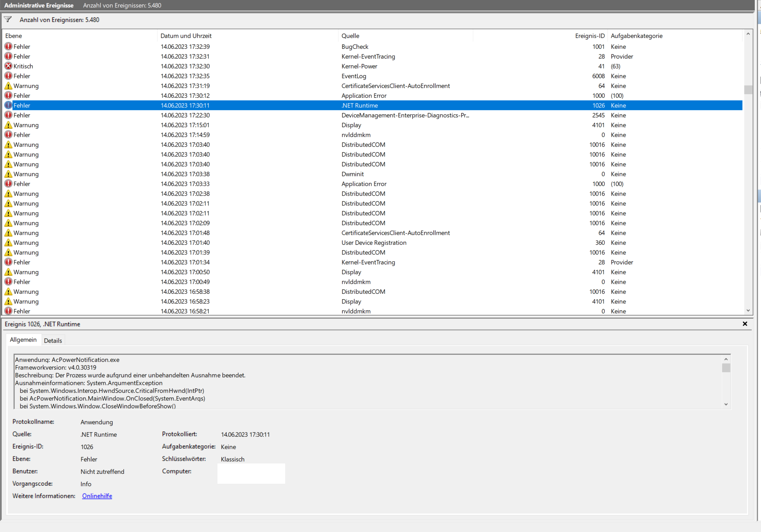Click the warning icon at 17:01:39

tap(8, 253)
